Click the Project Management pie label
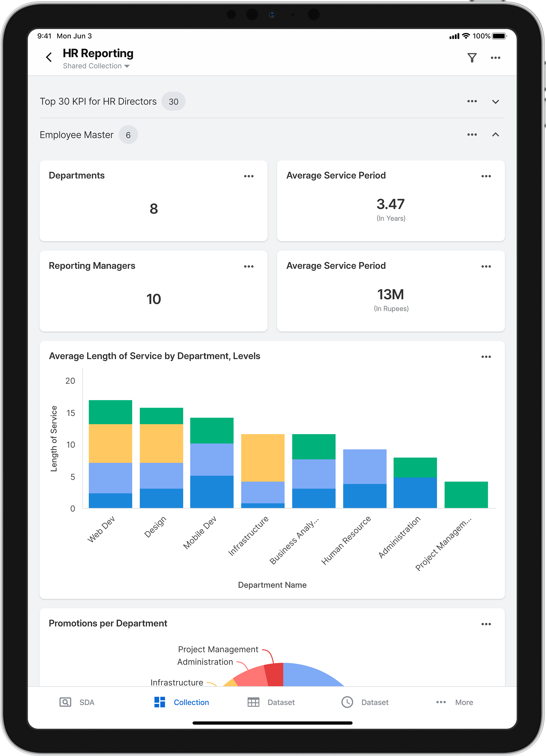Viewport: 546px width, 756px height. 218,649
